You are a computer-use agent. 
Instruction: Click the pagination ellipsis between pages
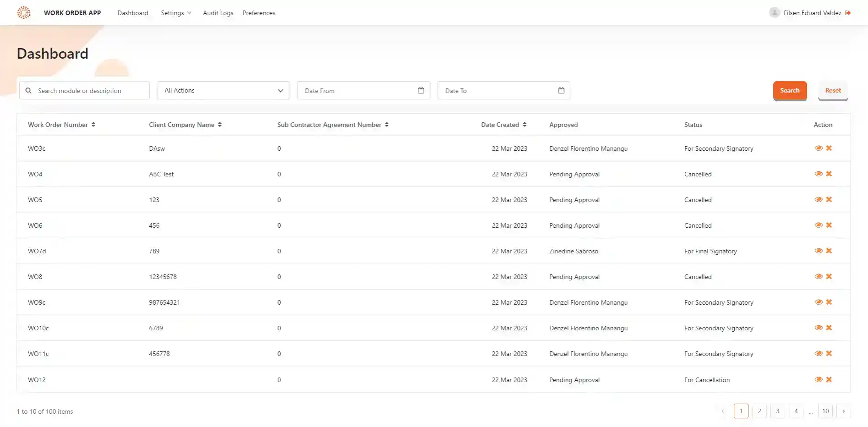[811, 412]
